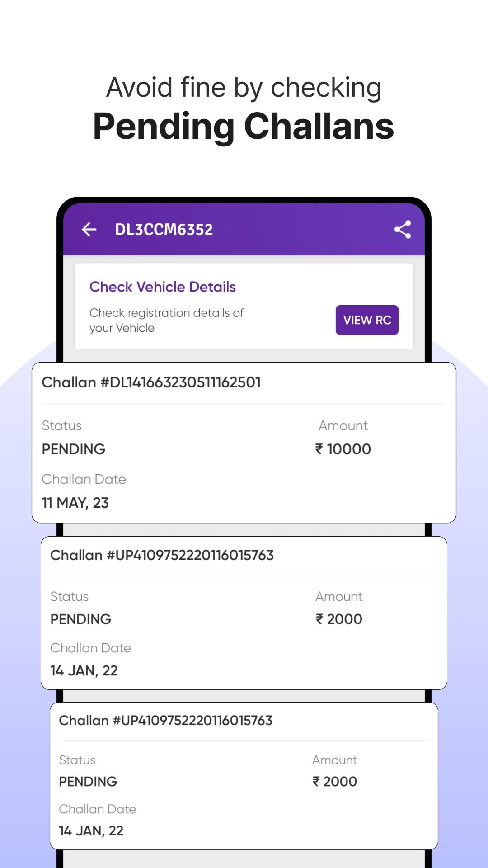Tap Status label in the DL challan card
This screenshot has width=488, height=868.
pyautogui.click(x=62, y=425)
